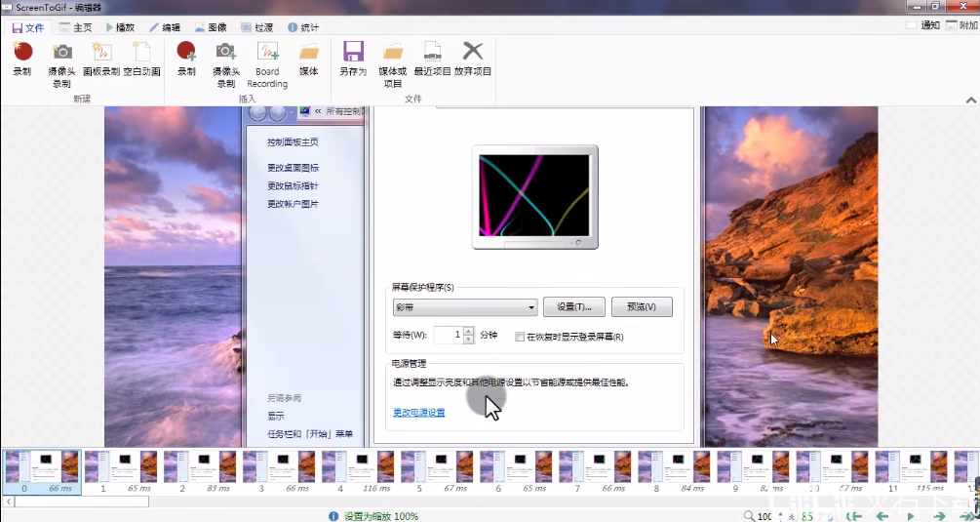Start a new webcam recording
The height and width of the screenshot is (522, 980).
click(61, 65)
